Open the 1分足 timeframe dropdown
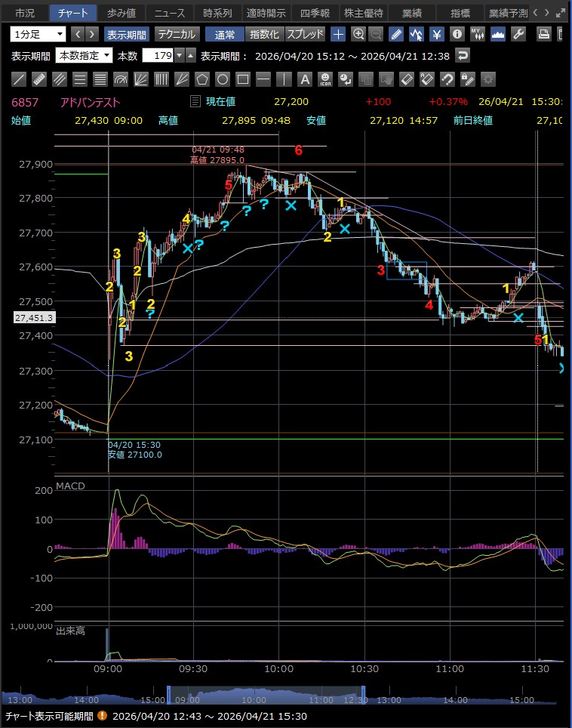Screen dimensions: 572x728 tap(38, 34)
